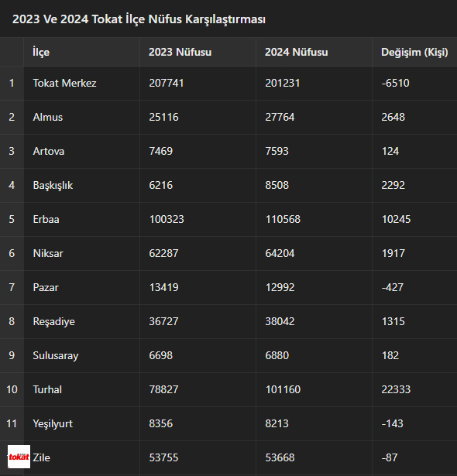Click Pazar's change value -427
Screen dimensions: 457x476
392,287
